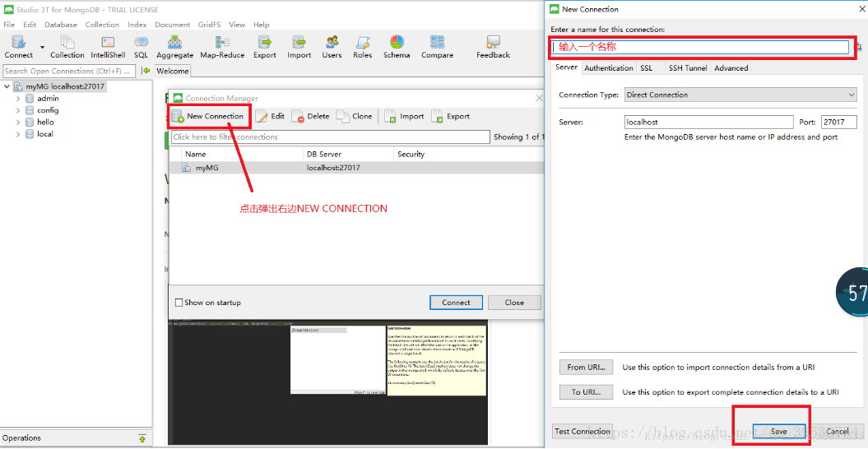Select the Welcome tab
This screenshot has width=868, height=449.
(x=172, y=71)
